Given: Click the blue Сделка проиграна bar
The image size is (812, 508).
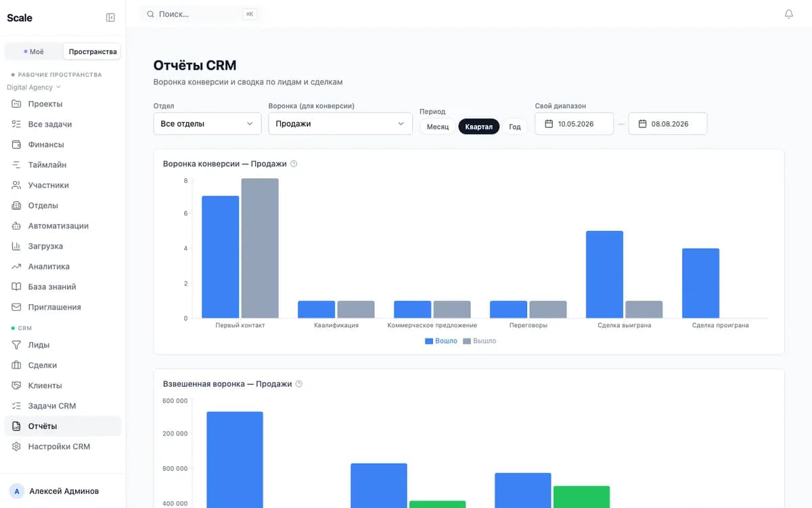Looking at the screenshot, I should (x=700, y=283).
